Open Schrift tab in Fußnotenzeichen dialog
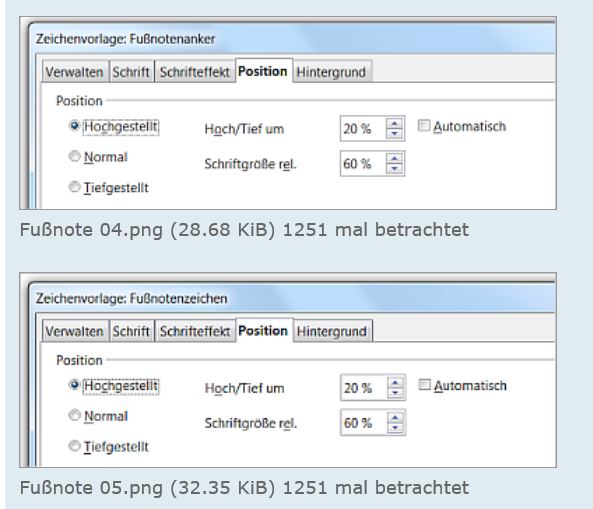593x509 pixels. (131, 331)
